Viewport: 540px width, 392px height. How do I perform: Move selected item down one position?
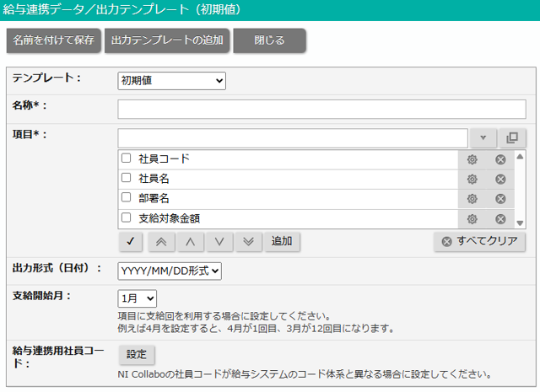tap(219, 241)
